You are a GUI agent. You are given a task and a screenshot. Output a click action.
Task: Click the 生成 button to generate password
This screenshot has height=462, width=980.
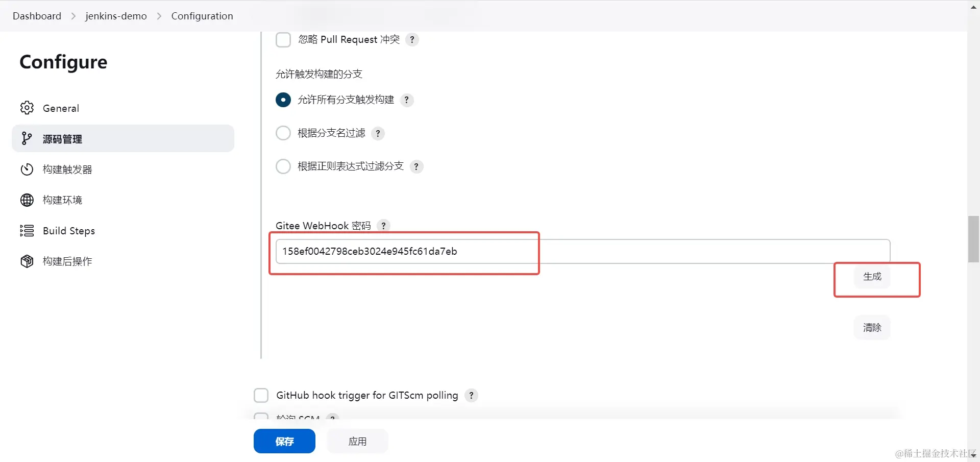[872, 276]
